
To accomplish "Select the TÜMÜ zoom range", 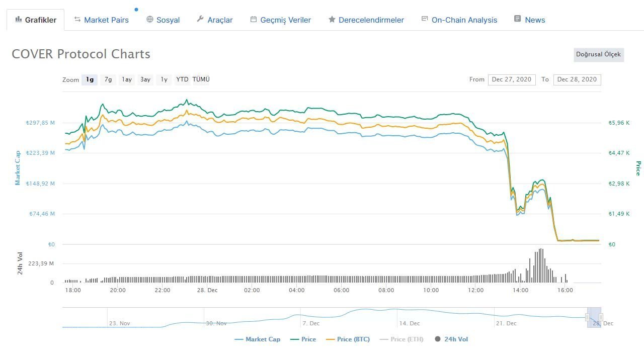I will point(201,79).
